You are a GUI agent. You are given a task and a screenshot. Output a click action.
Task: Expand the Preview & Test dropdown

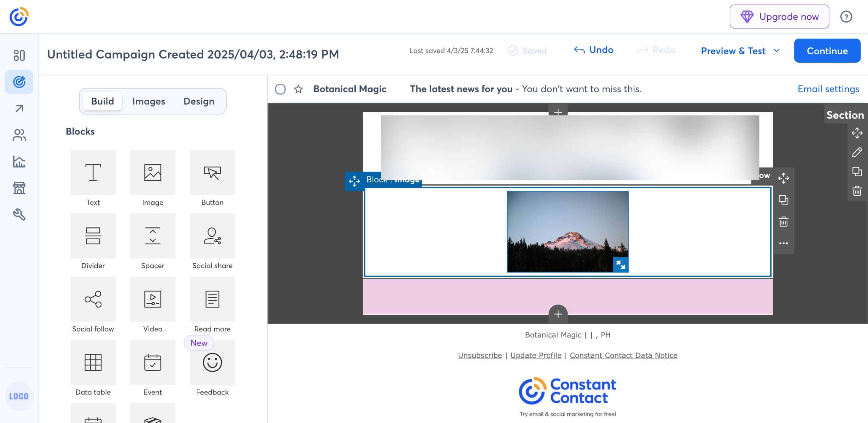tap(741, 51)
